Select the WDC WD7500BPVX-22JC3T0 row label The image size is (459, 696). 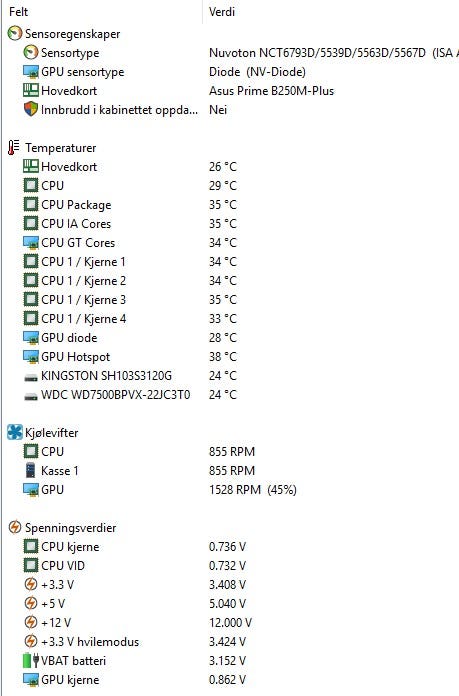(x=115, y=395)
